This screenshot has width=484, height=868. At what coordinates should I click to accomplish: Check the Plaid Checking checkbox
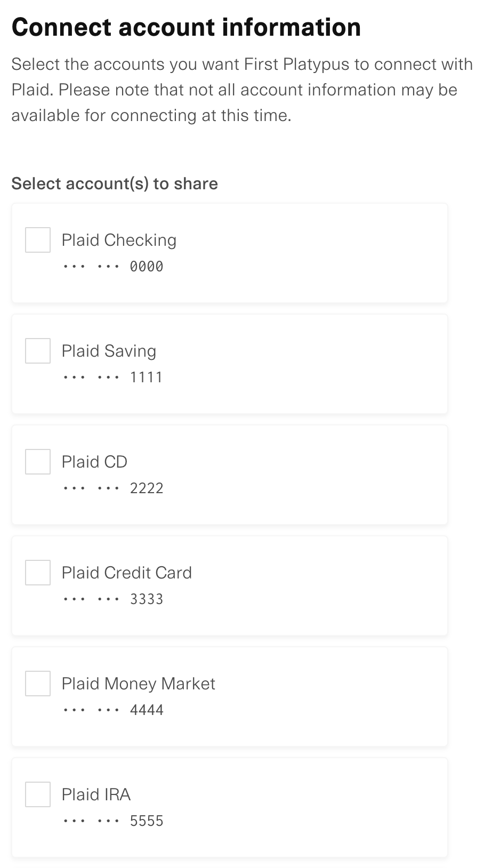38,240
